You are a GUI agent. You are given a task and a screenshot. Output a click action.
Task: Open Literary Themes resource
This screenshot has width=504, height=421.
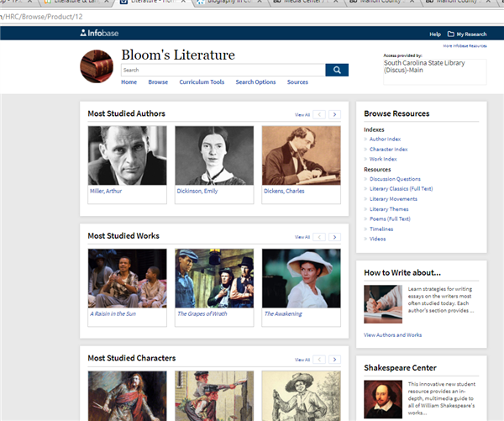pyautogui.click(x=389, y=209)
